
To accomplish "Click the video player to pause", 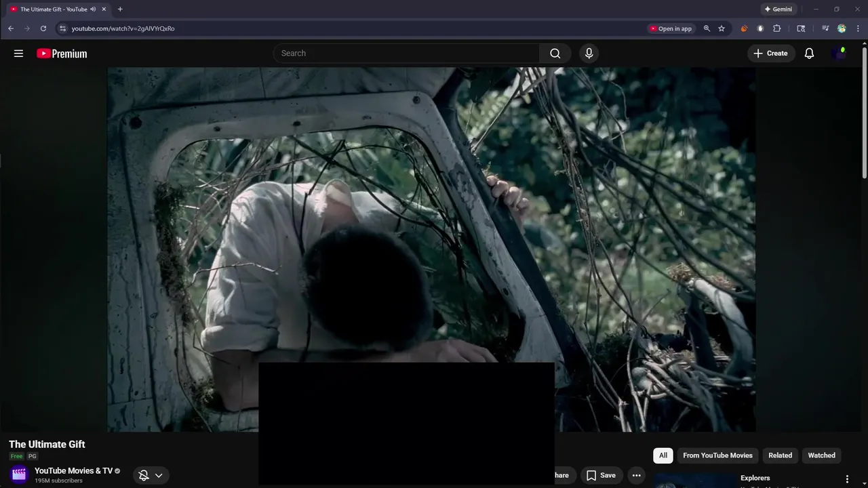I will click(431, 249).
